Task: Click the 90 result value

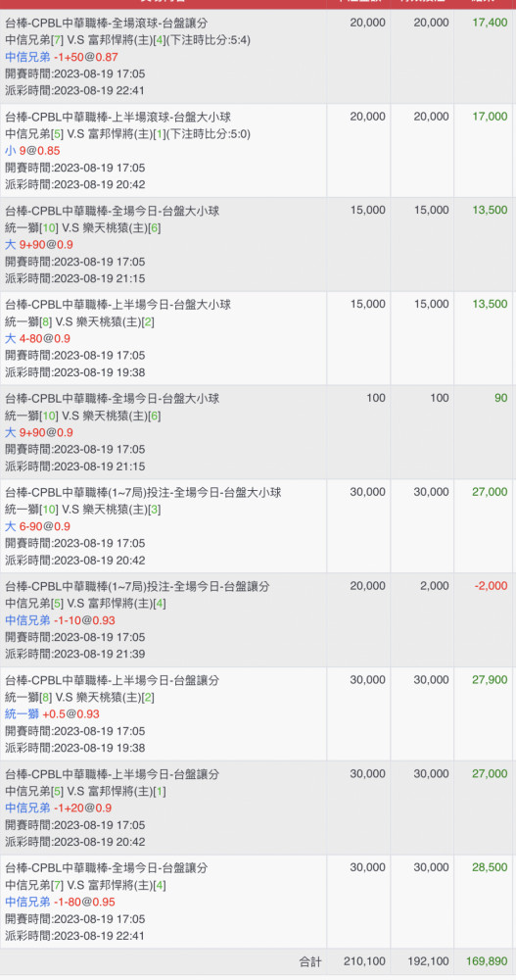Action: [x=501, y=398]
